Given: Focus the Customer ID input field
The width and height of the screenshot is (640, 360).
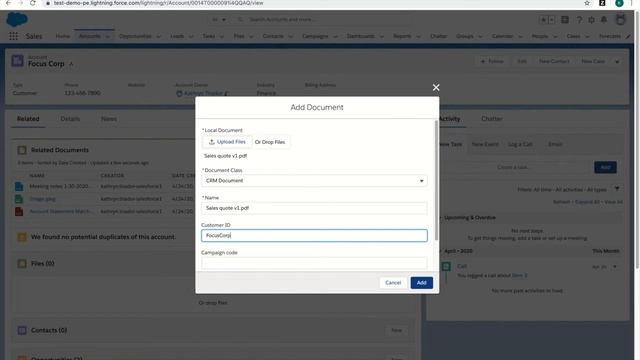Looking at the screenshot, I should click(314, 235).
